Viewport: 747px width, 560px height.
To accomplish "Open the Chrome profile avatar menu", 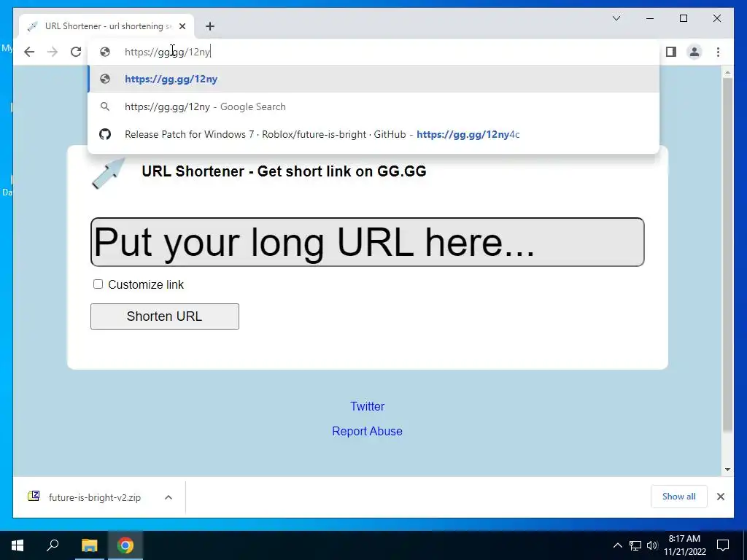I will click(x=694, y=52).
